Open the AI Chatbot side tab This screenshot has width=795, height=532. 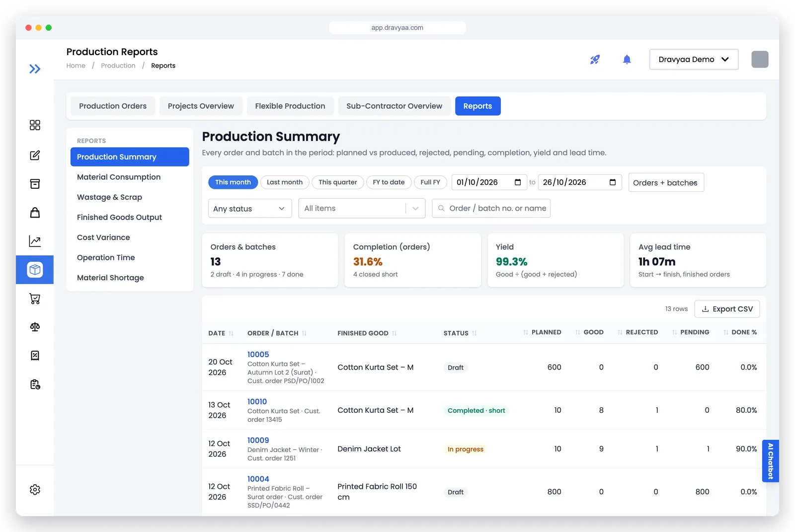coord(770,461)
